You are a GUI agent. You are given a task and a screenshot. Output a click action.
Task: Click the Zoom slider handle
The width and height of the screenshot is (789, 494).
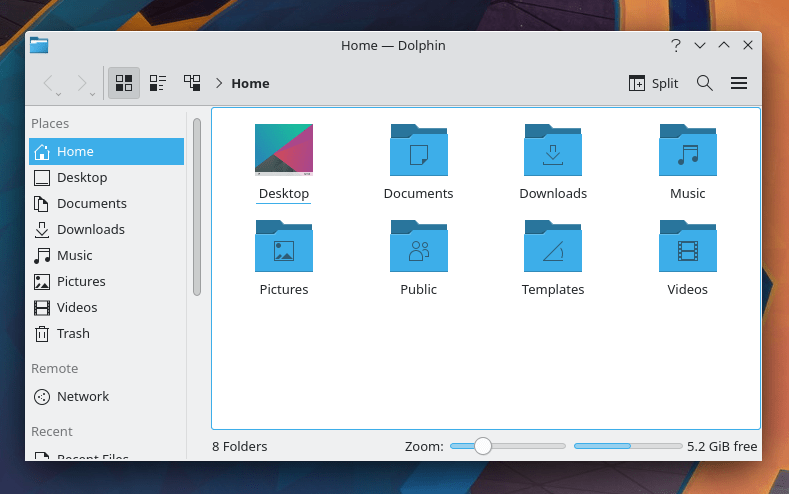[x=483, y=446]
